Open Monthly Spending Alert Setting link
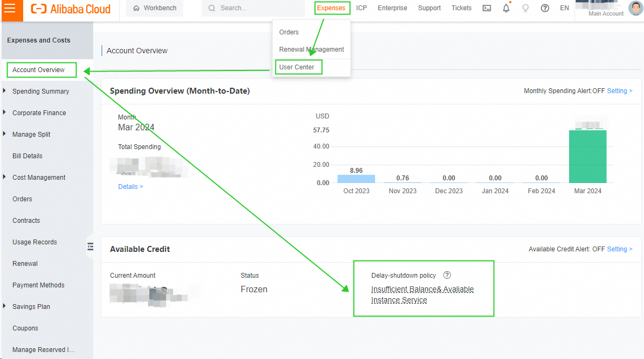The width and height of the screenshot is (644, 359). (x=620, y=90)
